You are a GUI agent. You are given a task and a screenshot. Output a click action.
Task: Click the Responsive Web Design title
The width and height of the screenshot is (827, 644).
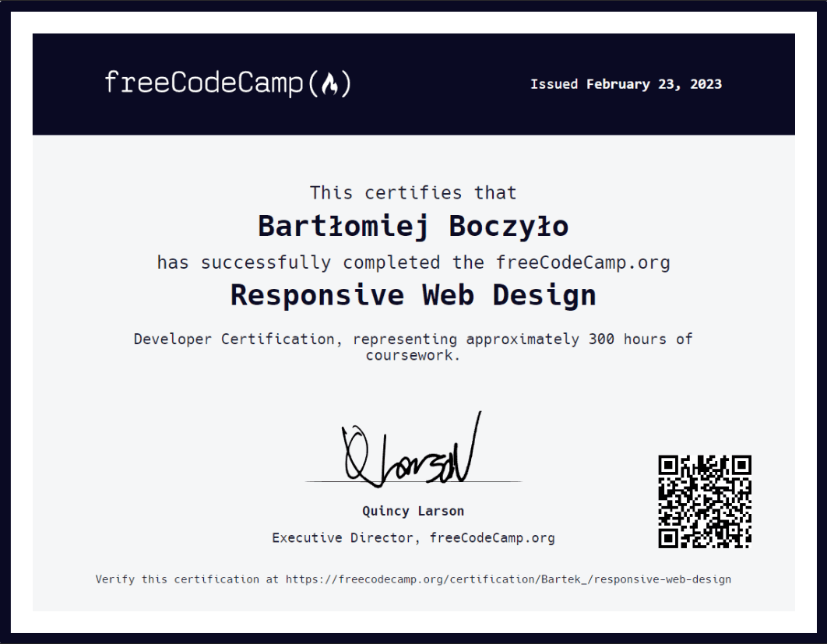click(413, 294)
